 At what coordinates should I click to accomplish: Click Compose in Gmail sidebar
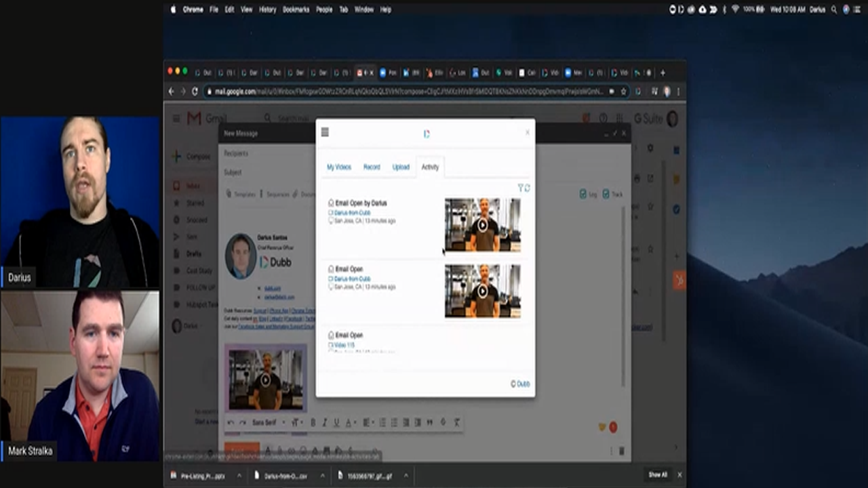(x=191, y=157)
